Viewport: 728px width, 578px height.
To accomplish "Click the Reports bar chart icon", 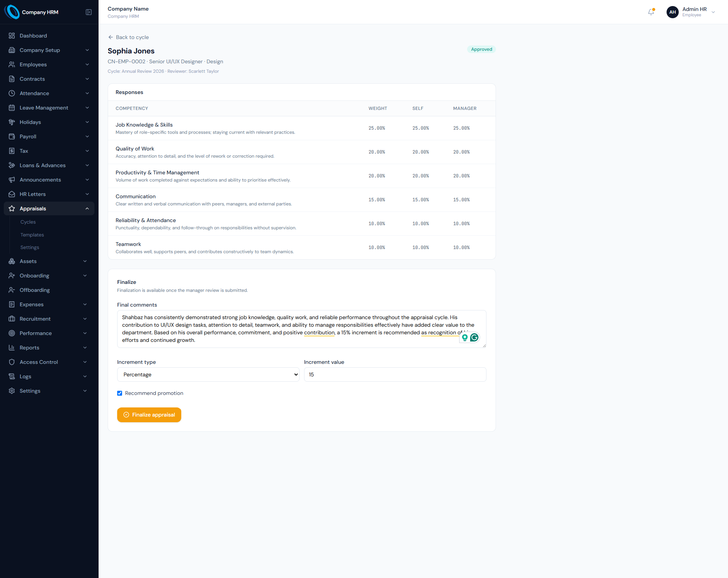I will click(x=12, y=348).
